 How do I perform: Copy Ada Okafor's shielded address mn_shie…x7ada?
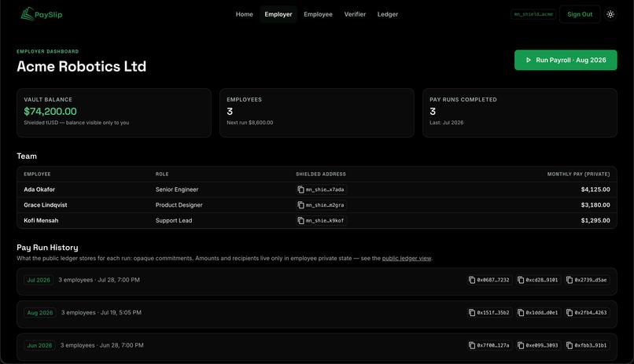[x=321, y=189]
